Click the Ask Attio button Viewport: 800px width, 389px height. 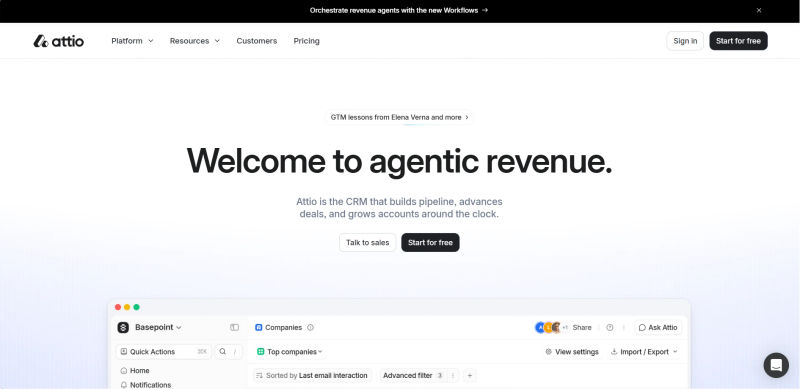coord(658,327)
